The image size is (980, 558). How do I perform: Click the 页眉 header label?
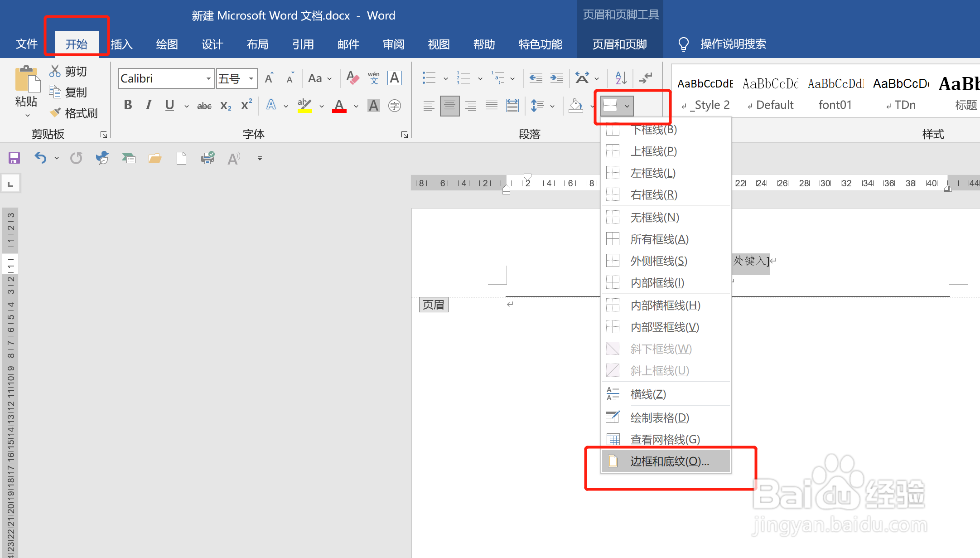pyautogui.click(x=434, y=305)
